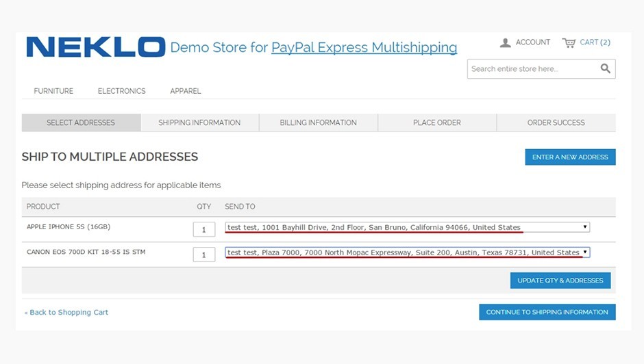Focus the Search entire store field
Image resolution: width=644 pixels, height=364 pixels.
pos(541,69)
